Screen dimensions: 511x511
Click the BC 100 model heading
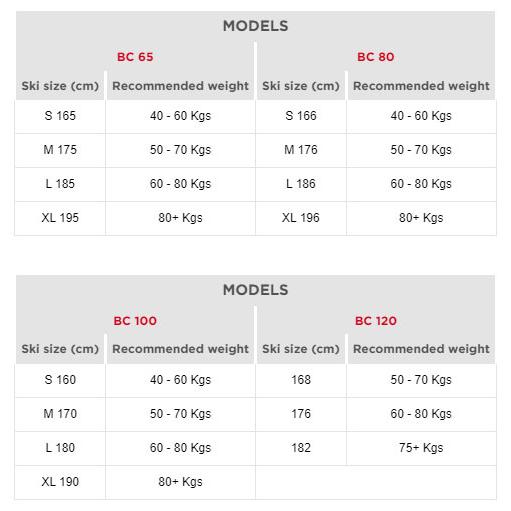[x=135, y=321]
